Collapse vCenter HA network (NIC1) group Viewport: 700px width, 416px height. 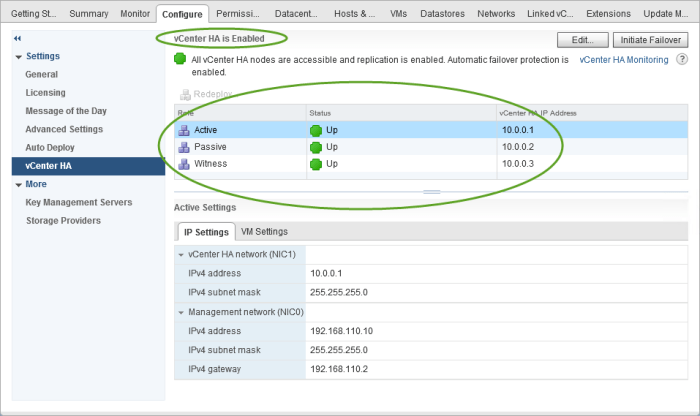pyautogui.click(x=181, y=255)
